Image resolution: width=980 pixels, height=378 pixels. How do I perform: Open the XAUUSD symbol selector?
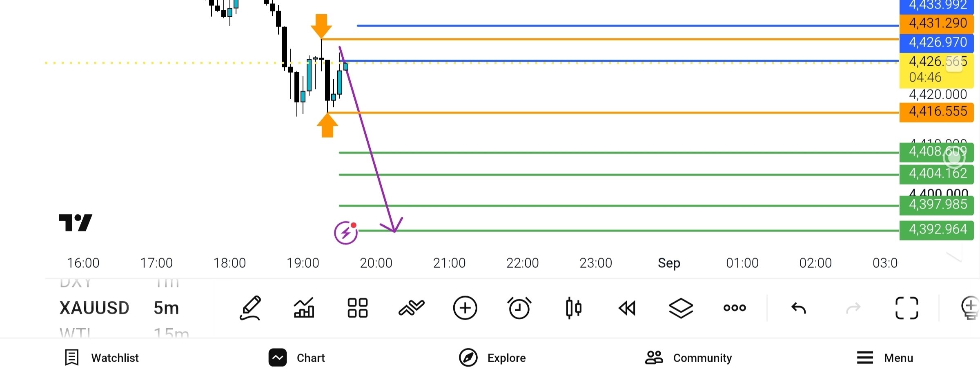(x=94, y=308)
